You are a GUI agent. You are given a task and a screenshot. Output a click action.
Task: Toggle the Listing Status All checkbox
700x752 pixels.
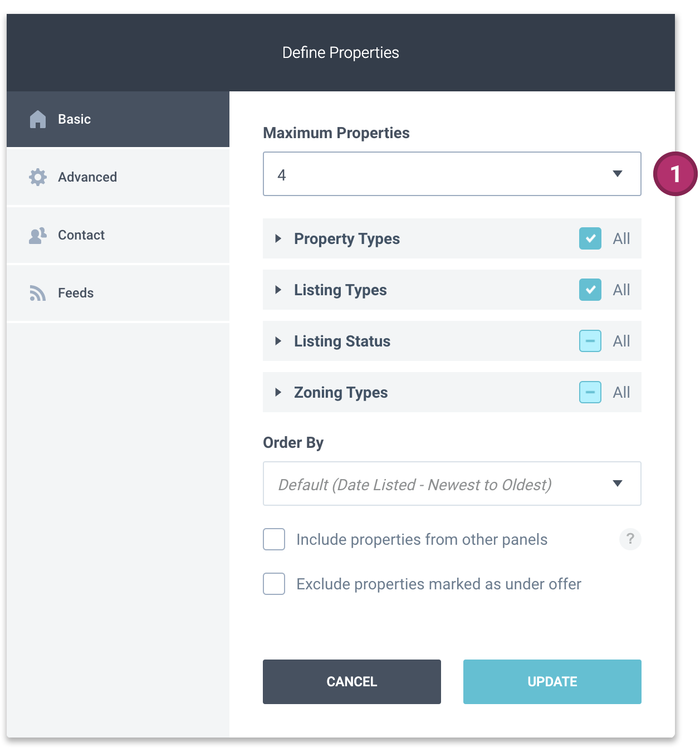point(590,341)
